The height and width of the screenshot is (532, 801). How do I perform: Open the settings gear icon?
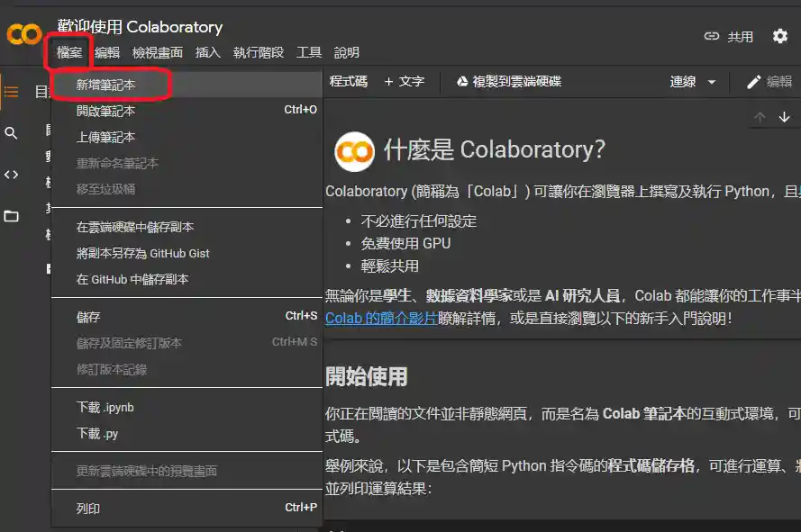[x=779, y=36]
